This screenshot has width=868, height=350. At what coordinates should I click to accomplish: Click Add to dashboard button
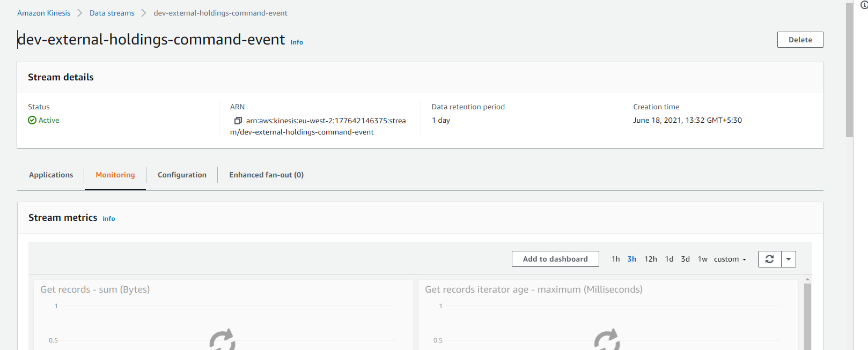555,259
